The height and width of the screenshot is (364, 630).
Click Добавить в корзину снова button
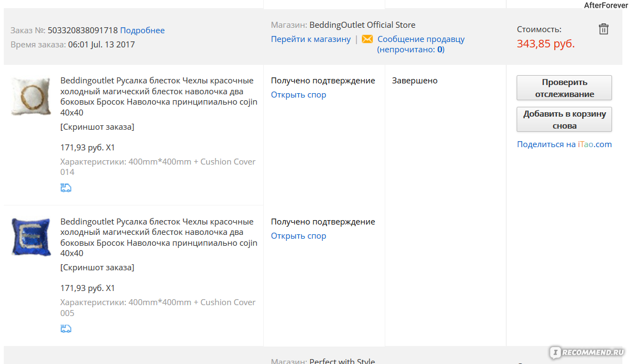tap(564, 119)
